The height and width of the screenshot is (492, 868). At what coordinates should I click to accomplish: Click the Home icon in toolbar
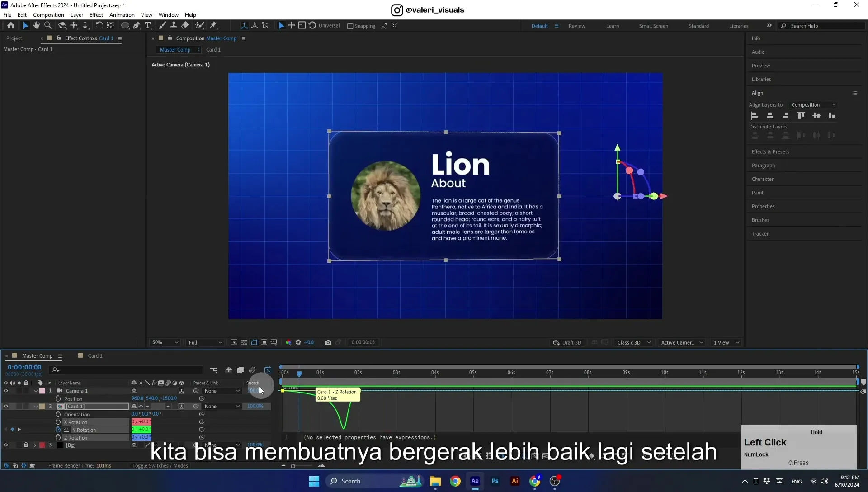coord(11,26)
